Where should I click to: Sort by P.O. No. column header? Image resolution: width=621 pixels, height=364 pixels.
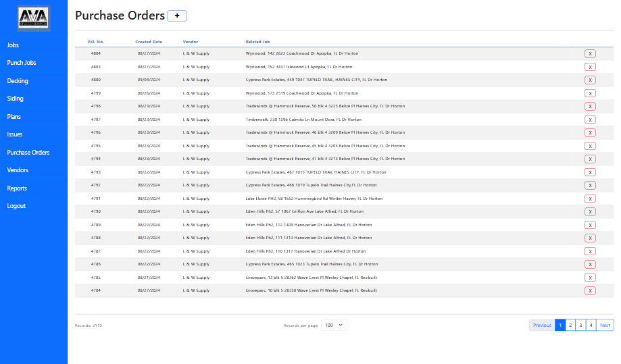pyautogui.click(x=96, y=42)
